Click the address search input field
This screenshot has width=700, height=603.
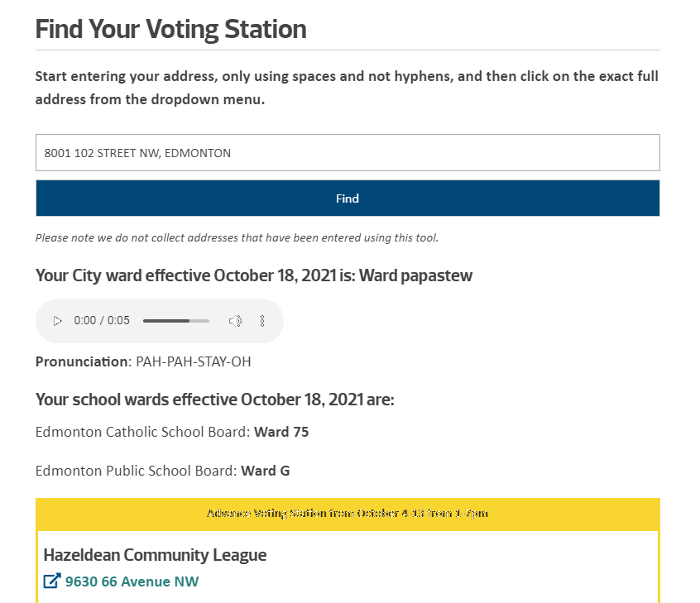pyautogui.click(x=348, y=153)
